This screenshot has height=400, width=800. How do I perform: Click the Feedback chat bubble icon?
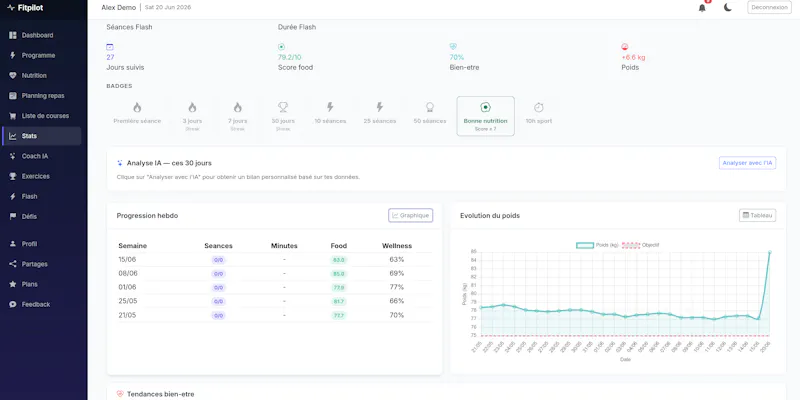click(13, 304)
